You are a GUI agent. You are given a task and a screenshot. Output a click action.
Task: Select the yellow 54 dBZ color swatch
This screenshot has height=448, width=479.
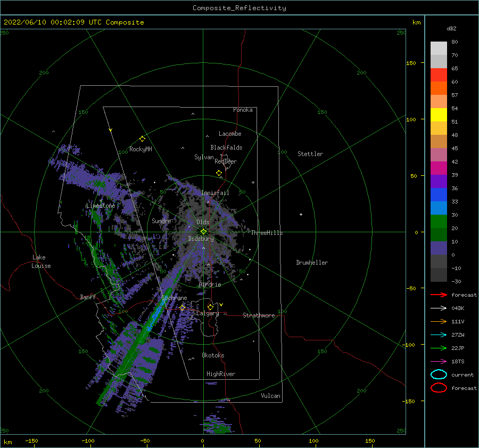click(x=439, y=115)
